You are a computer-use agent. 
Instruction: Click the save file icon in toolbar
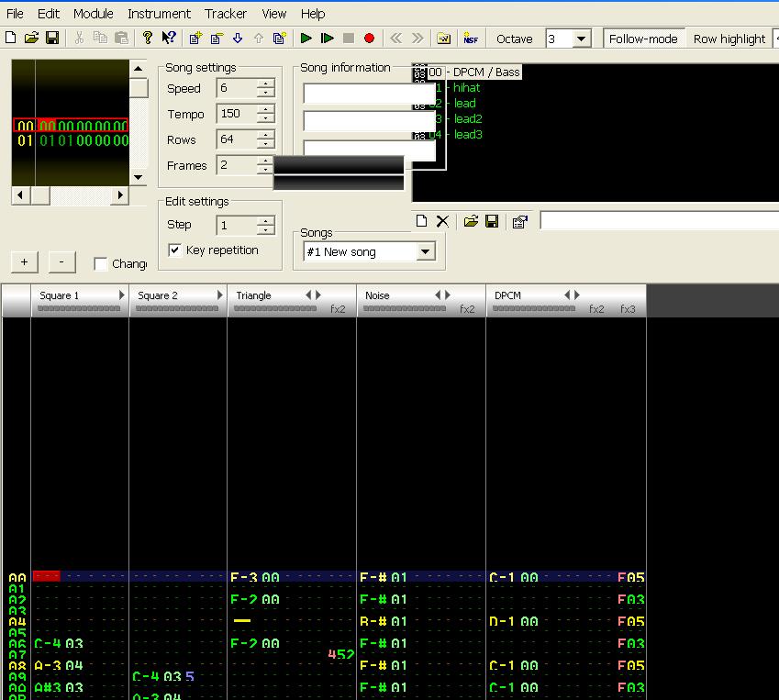(x=52, y=39)
